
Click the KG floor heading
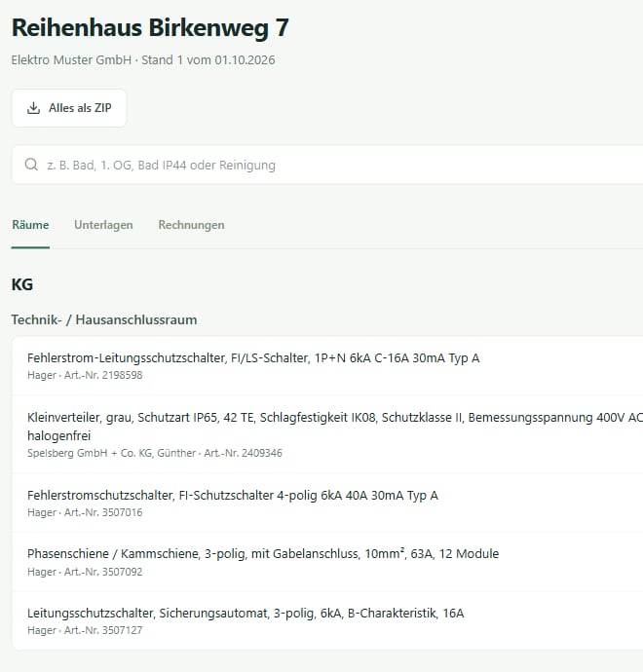click(22, 284)
